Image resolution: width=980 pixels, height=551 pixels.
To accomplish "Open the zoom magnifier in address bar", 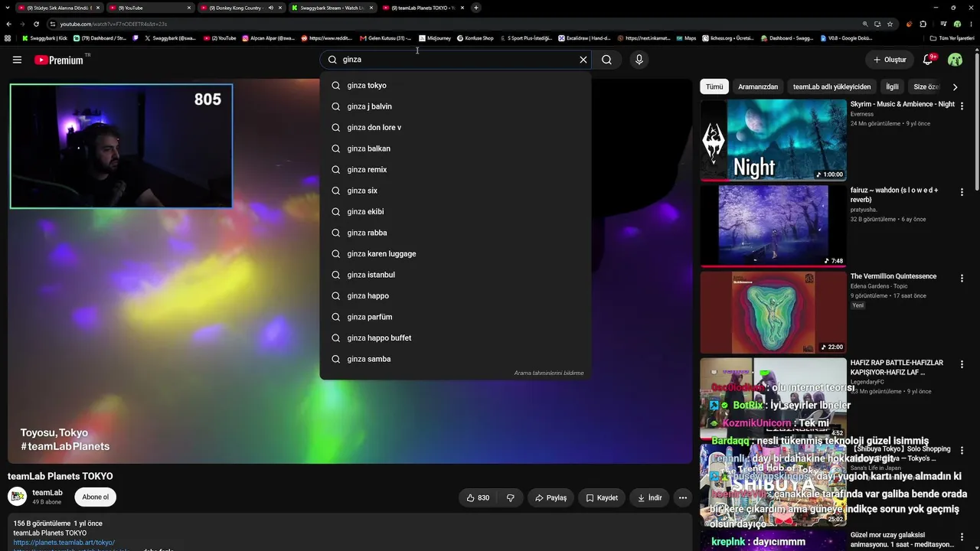I will tap(865, 24).
